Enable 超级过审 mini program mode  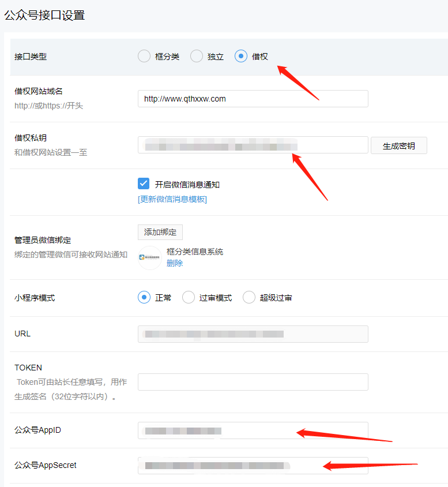[249, 298]
